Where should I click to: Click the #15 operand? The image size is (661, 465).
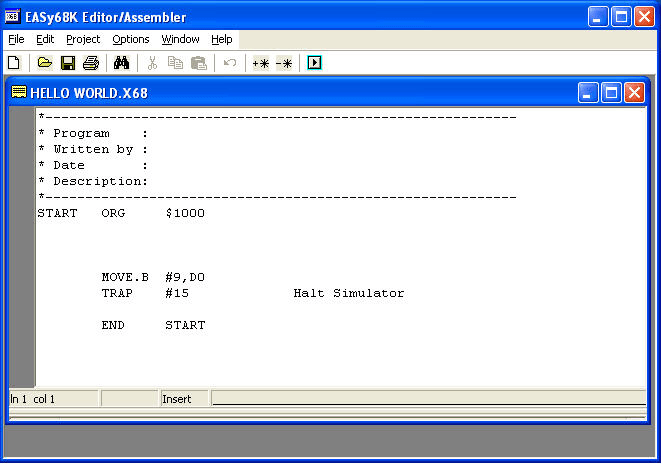coord(177,293)
